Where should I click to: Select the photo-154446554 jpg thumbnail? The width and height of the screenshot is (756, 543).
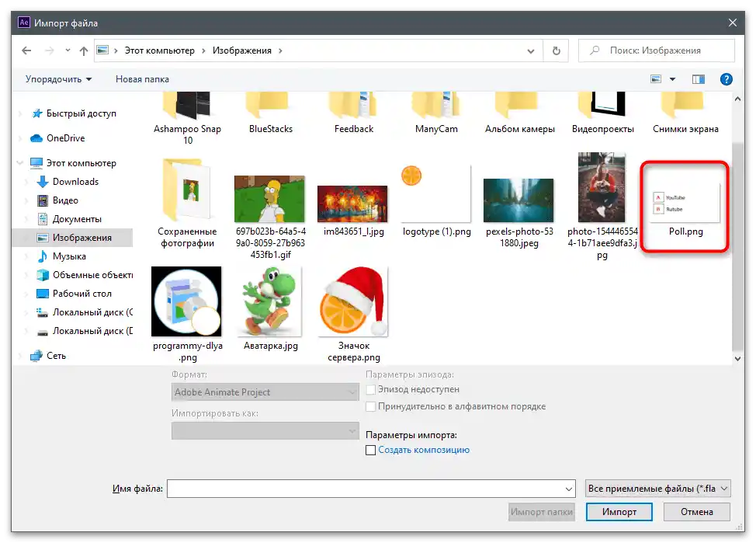[x=602, y=187]
